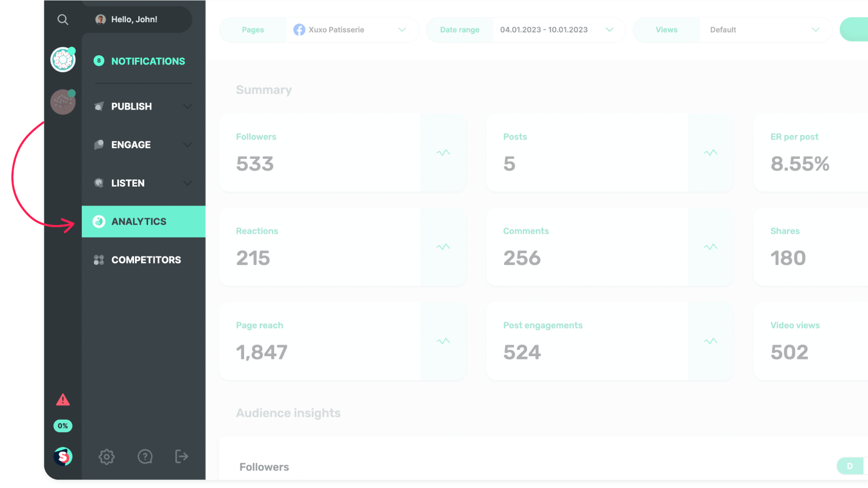The width and height of the screenshot is (868, 488).
Task: Open settings gear icon
Action: 106,457
